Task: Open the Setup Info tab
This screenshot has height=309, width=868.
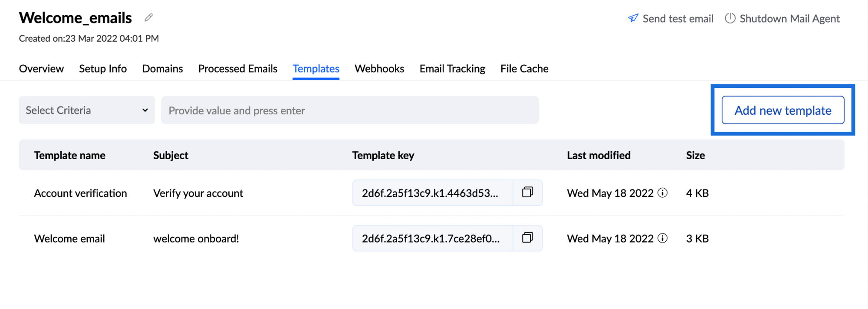Action: 102,68
